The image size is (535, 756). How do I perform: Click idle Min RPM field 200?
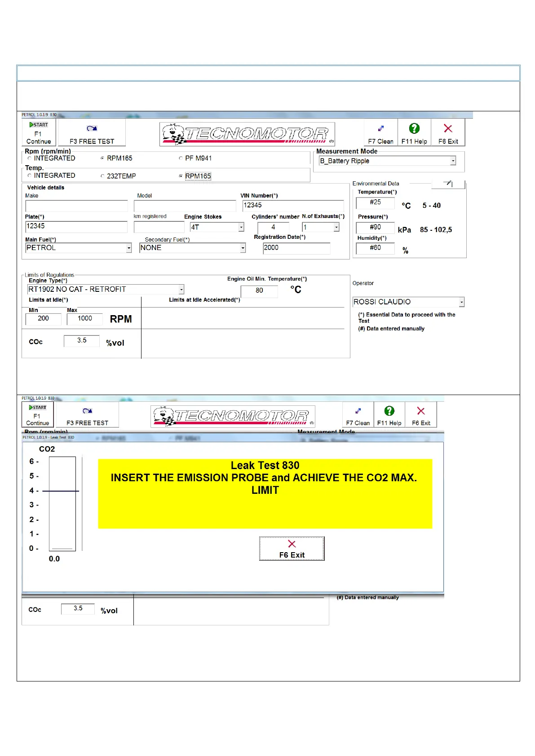click(44, 319)
